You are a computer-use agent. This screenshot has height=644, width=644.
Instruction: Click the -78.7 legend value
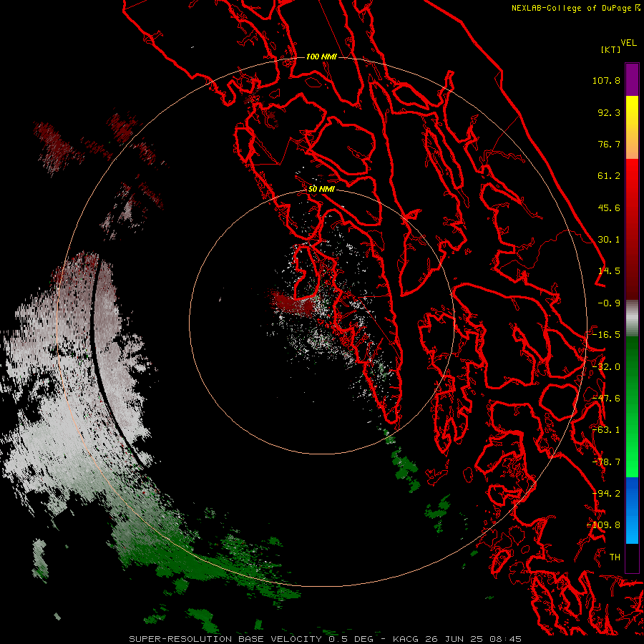point(606,462)
